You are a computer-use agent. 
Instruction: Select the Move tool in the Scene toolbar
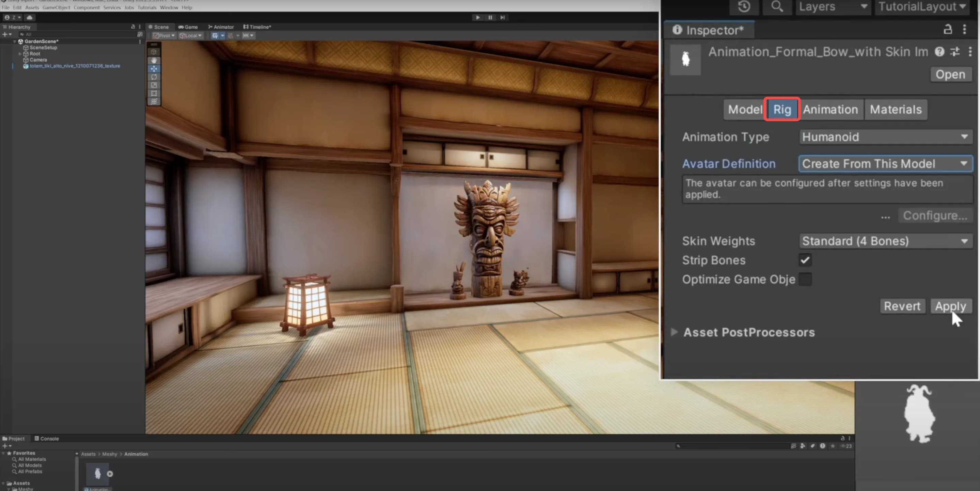click(154, 69)
